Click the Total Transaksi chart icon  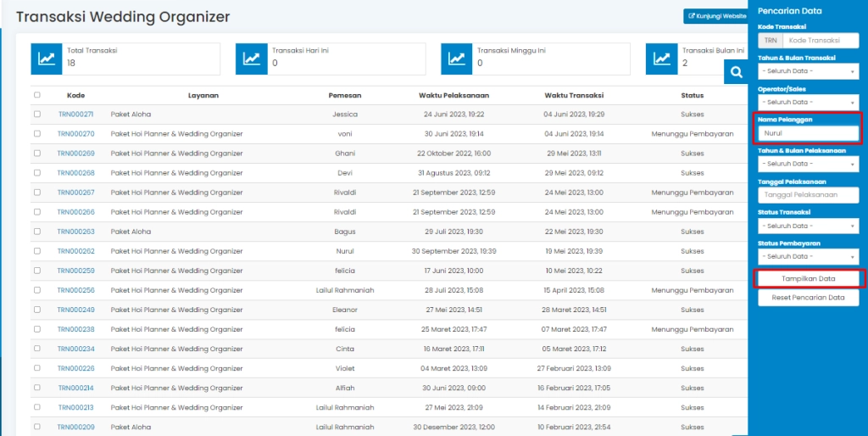coord(47,59)
